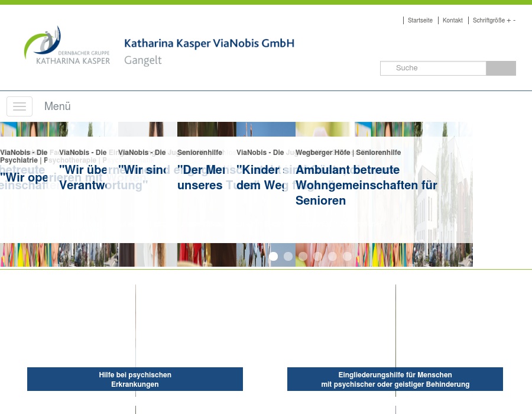This screenshot has width=532, height=414.
Task: Expand the collapsed main navigation menu
Action: tap(20, 106)
